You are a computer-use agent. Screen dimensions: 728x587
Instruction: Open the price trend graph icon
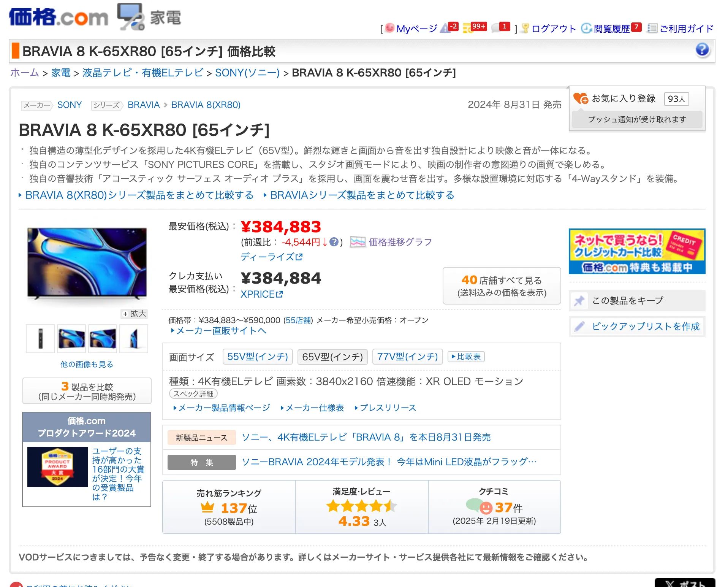358,242
